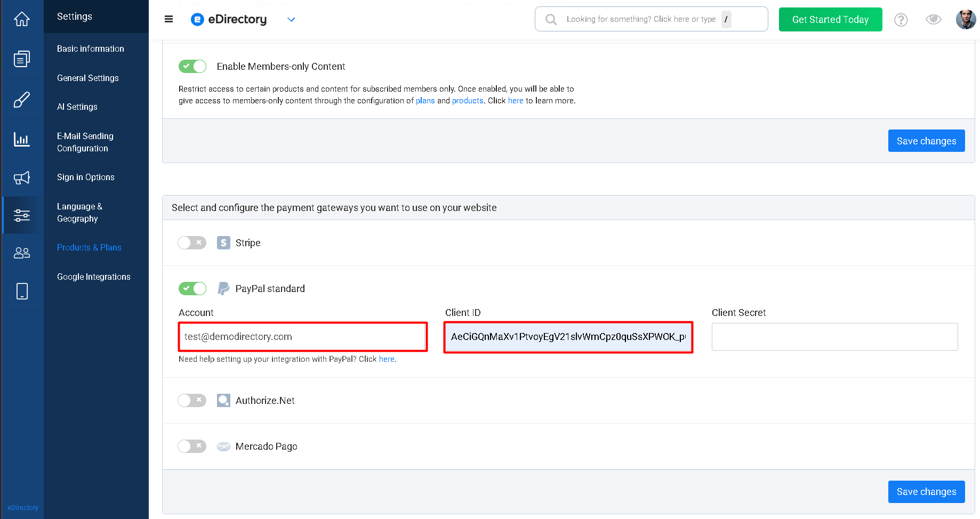Click the PayPal Client ID field
Image resolution: width=980 pixels, height=519 pixels.
[x=568, y=337]
